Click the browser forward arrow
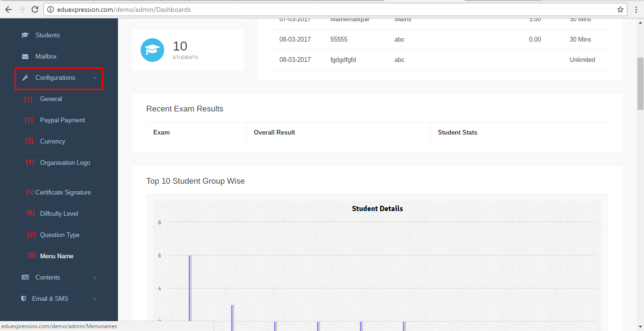Viewport: 644px width, 331px height. coord(22,9)
